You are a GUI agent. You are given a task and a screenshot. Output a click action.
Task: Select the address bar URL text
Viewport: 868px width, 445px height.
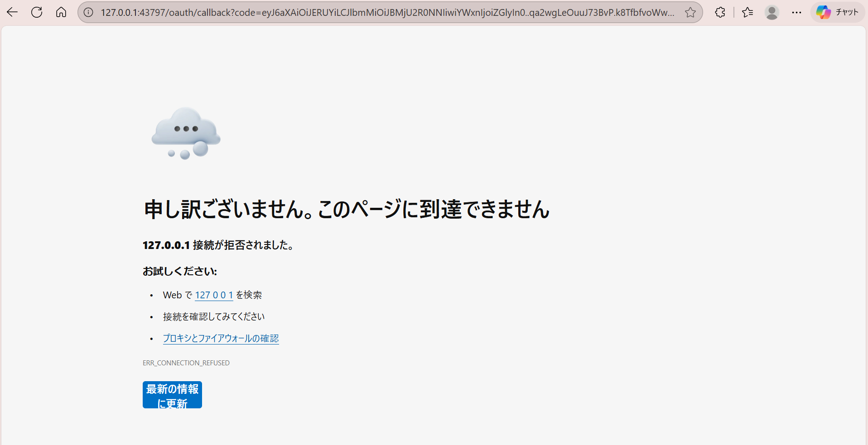(362, 12)
